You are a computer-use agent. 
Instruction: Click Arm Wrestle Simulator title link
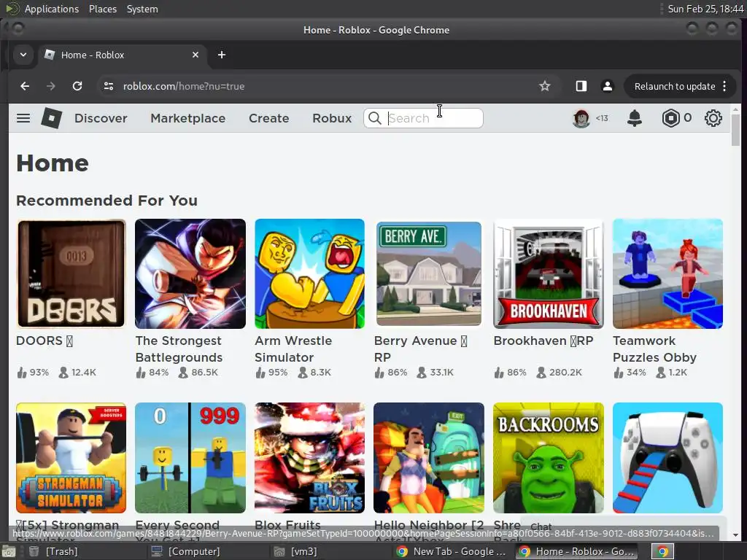(293, 349)
